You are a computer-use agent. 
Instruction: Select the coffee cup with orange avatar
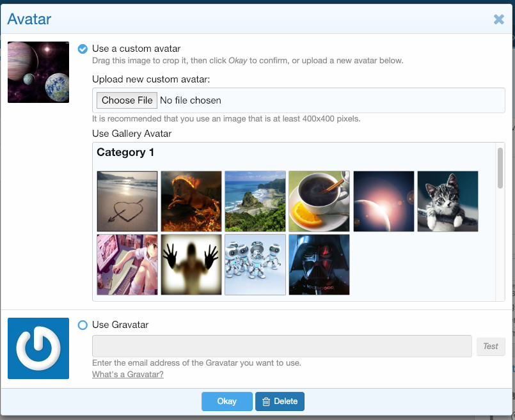[319, 201]
